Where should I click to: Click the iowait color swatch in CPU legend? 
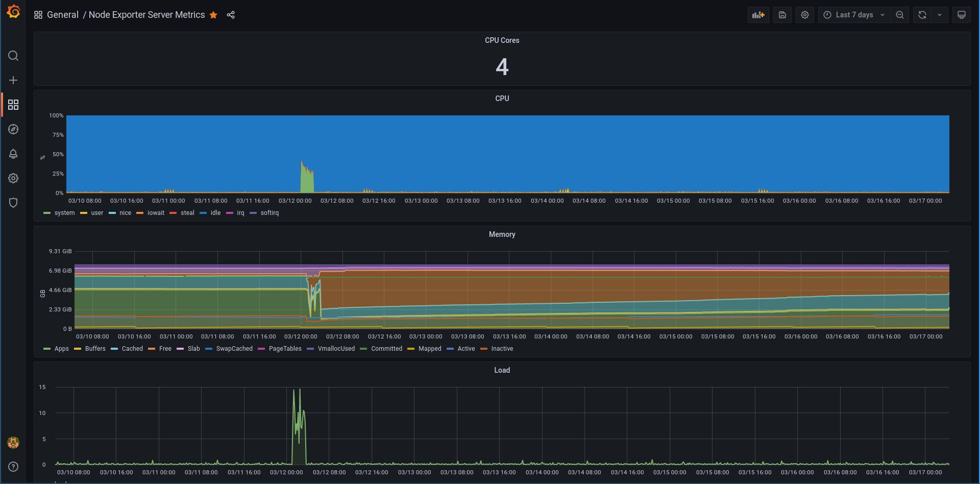click(x=140, y=213)
